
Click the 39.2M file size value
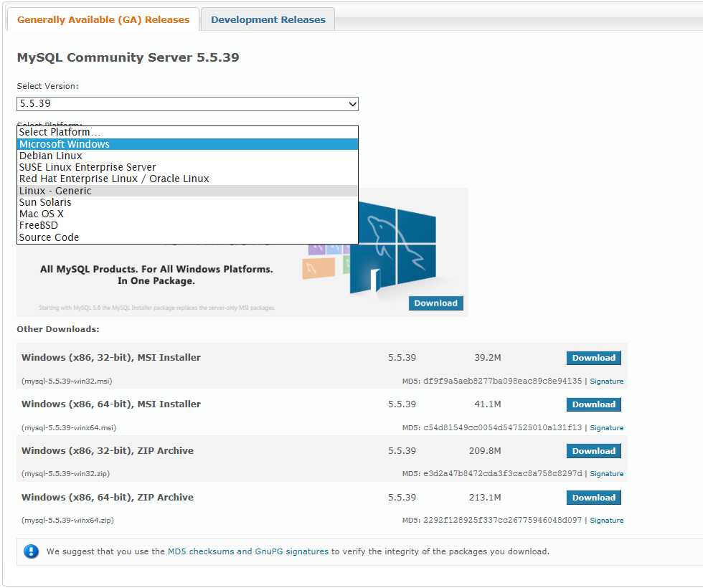point(488,358)
